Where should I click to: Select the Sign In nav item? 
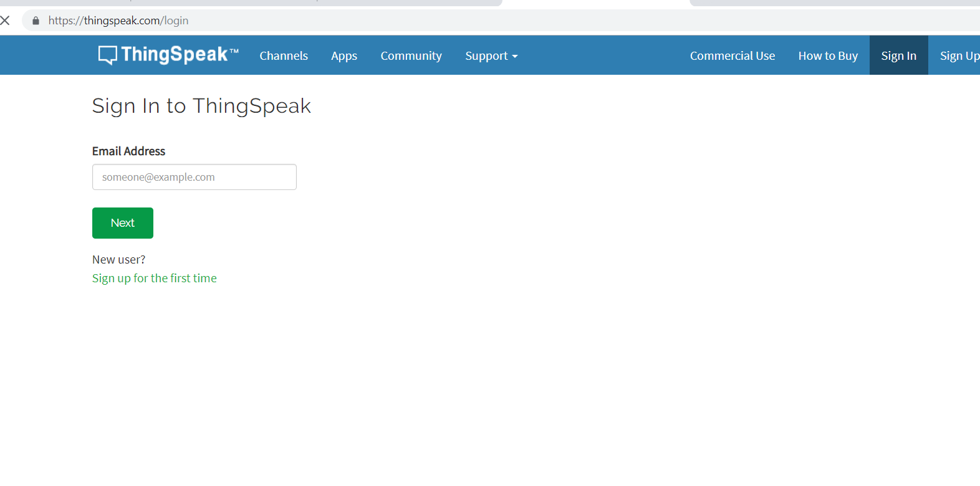[899, 55]
